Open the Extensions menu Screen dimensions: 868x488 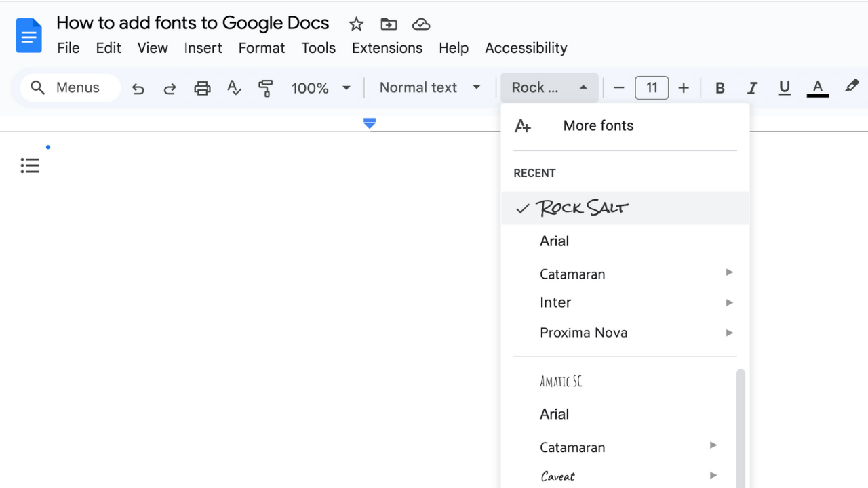point(387,48)
